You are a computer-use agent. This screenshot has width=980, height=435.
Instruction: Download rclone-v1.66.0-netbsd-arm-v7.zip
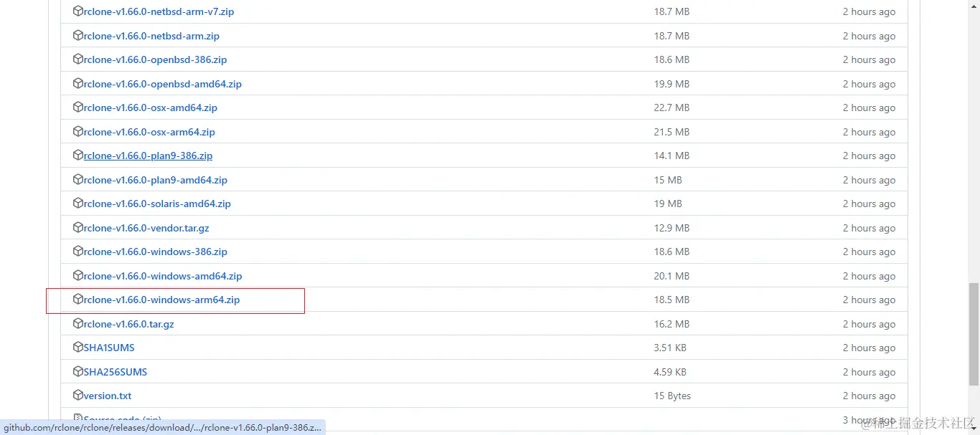tap(159, 11)
